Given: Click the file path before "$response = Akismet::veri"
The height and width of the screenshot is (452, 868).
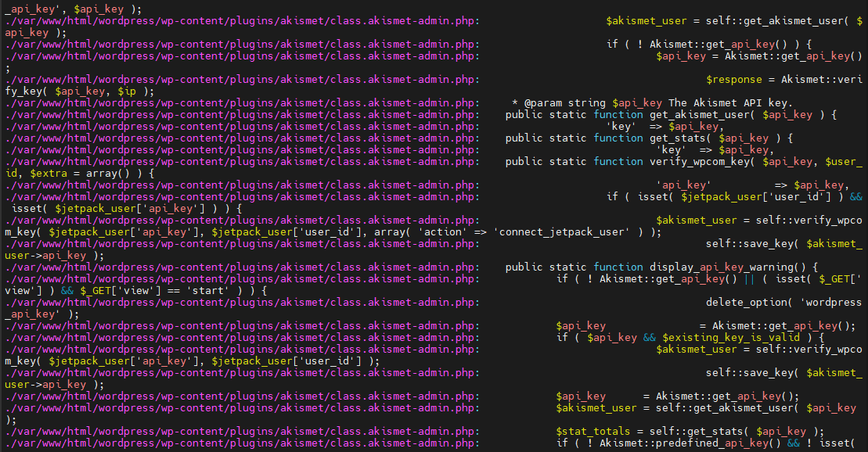Looking at the screenshot, I should (x=243, y=79).
